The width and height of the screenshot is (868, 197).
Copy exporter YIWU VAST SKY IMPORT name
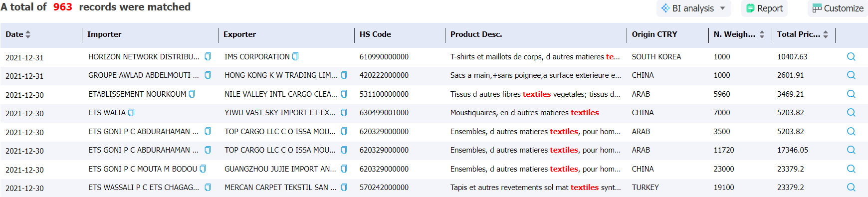click(344, 113)
